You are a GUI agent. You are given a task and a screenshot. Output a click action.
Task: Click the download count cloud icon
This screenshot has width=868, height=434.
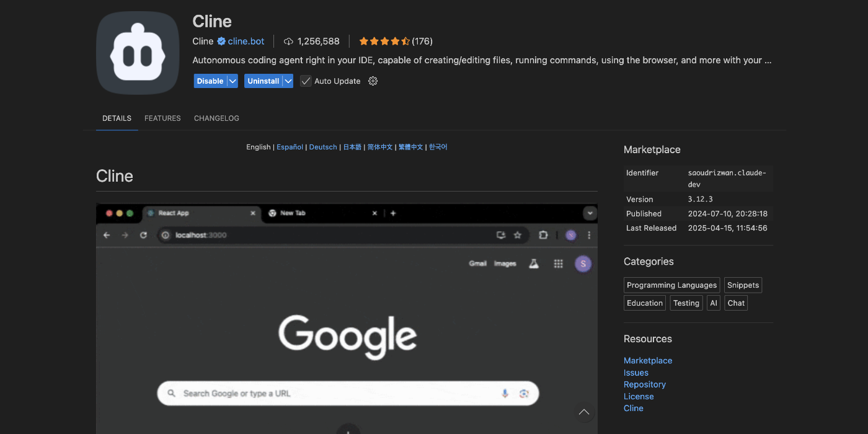[x=288, y=42]
